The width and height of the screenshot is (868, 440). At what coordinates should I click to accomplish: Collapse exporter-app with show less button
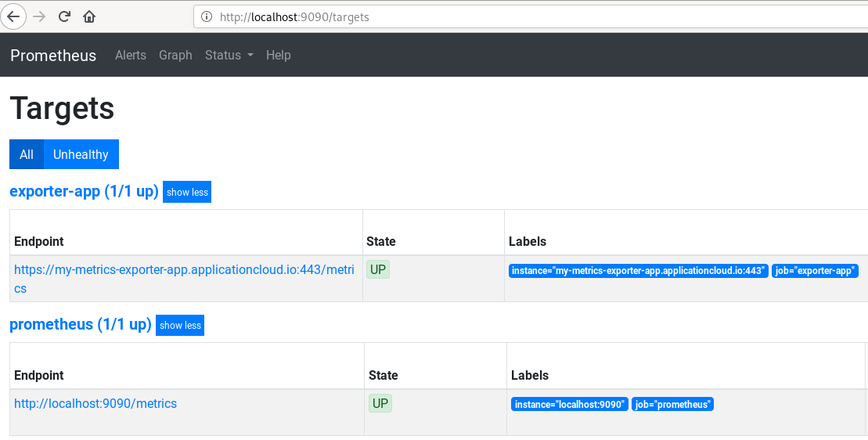point(187,192)
